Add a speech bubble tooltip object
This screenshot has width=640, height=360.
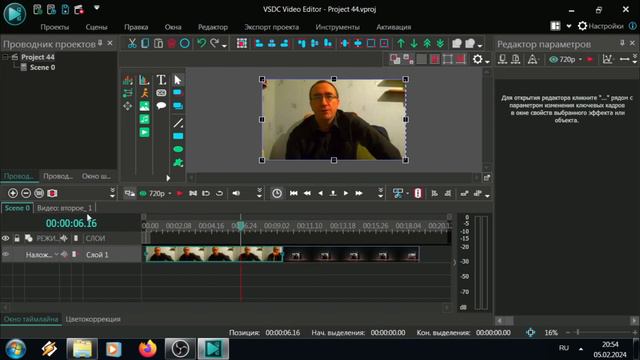pos(161,106)
